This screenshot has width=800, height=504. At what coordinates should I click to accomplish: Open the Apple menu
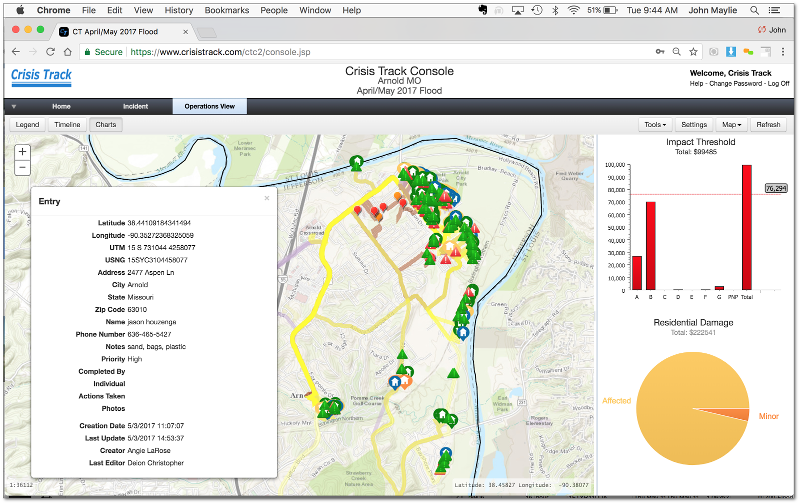pos(20,10)
